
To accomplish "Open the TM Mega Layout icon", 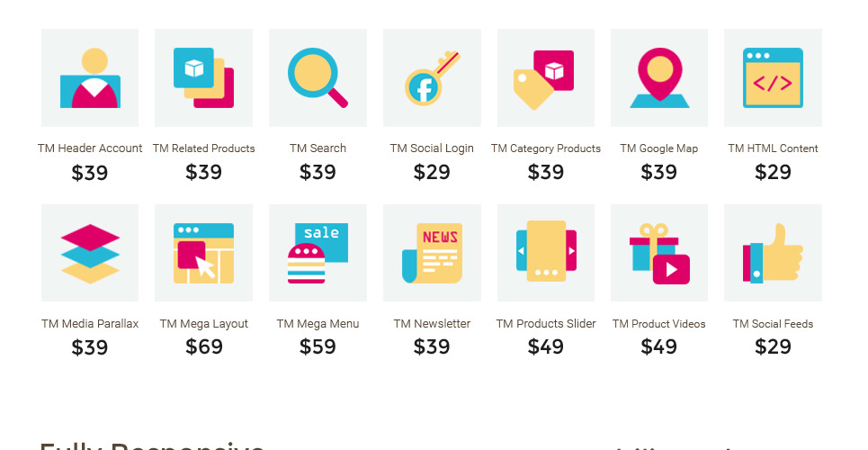I will click(203, 253).
